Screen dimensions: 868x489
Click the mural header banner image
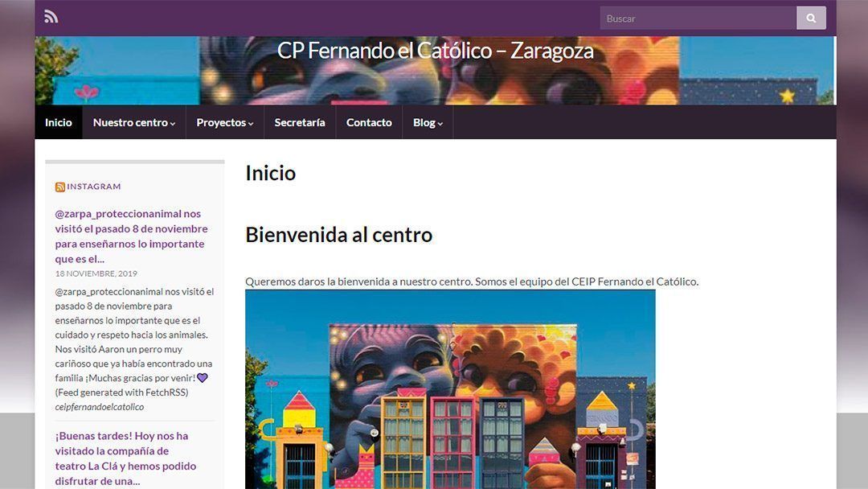[435, 70]
